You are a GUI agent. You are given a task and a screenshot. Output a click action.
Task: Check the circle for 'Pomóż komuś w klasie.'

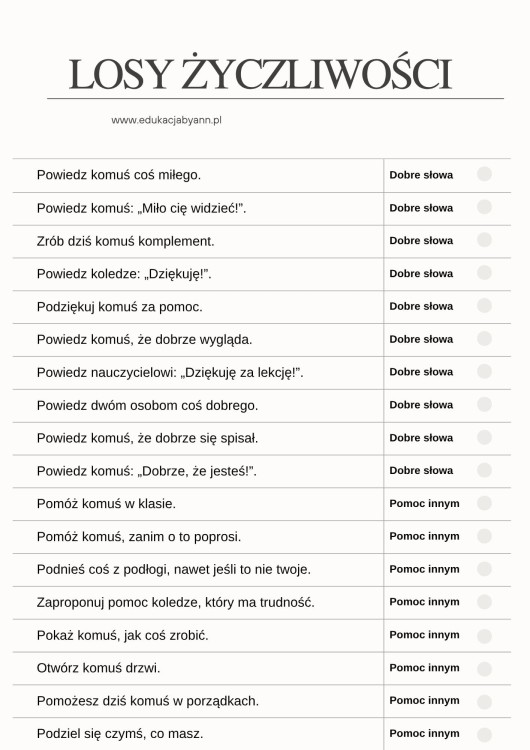coord(484,503)
